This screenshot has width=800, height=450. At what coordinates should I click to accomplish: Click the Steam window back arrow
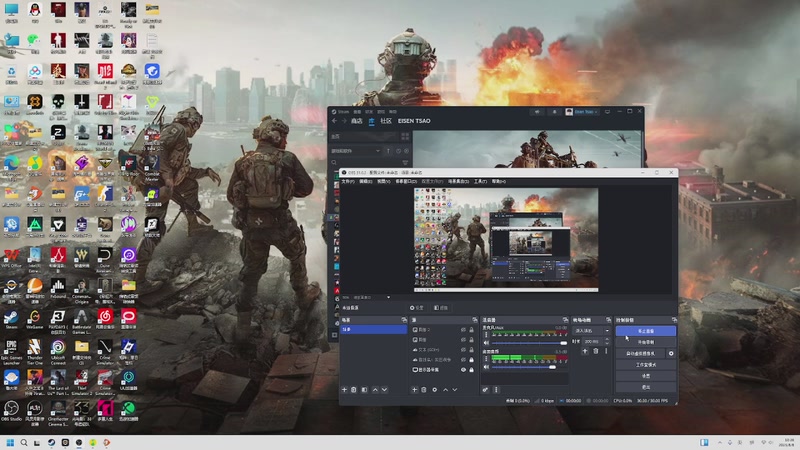tap(335, 121)
